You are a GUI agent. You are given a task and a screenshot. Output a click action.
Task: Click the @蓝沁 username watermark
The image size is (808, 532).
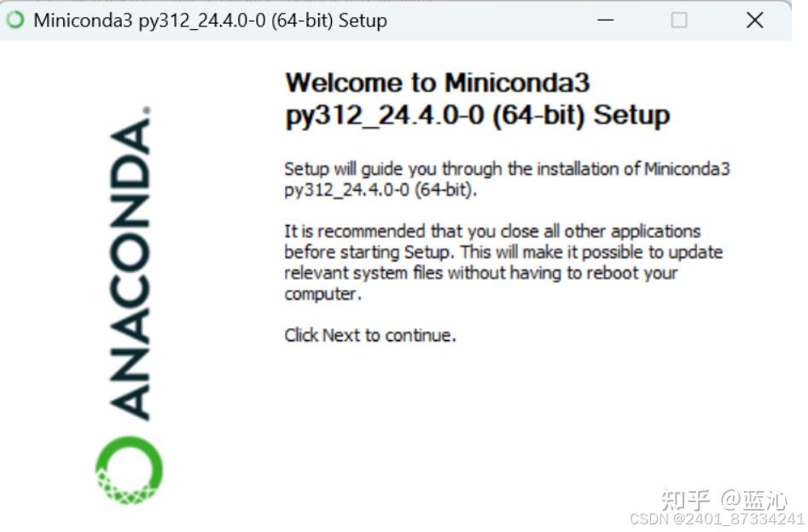pyautogui.click(x=754, y=500)
